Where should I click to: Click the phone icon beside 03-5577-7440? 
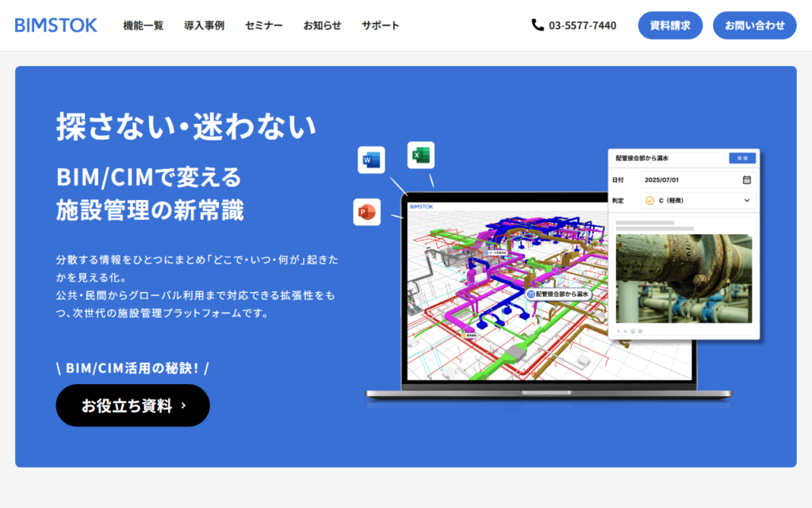pyautogui.click(x=538, y=25)
